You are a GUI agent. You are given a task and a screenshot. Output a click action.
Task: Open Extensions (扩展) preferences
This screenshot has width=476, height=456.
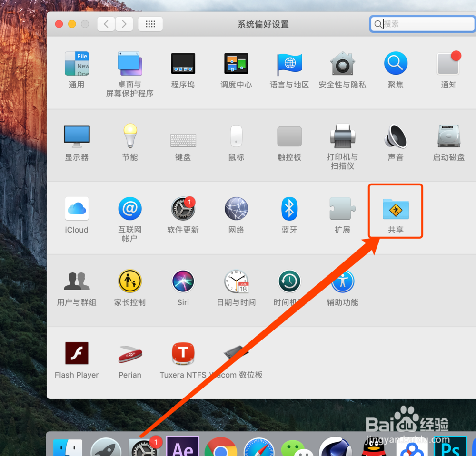tap(342, 208)
